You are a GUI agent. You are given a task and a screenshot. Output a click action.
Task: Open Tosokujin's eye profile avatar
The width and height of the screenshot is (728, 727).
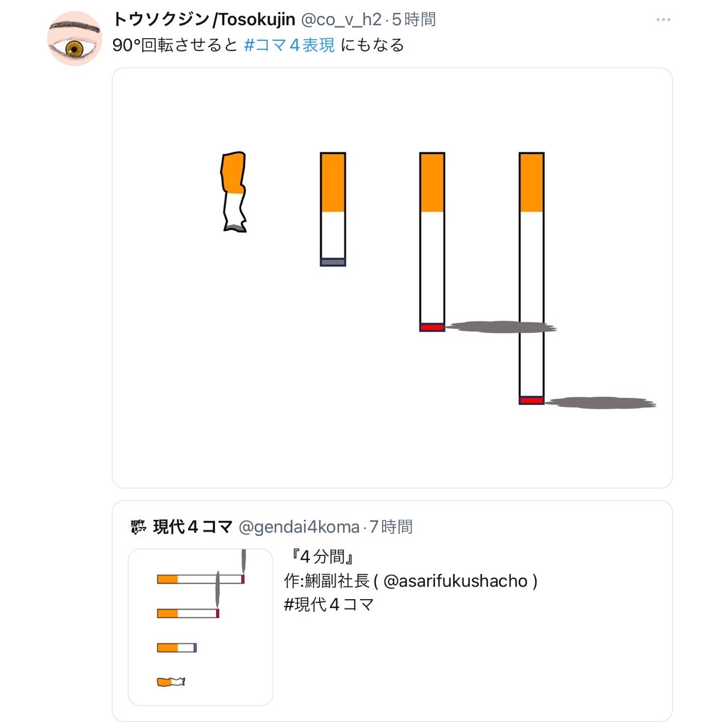(x=75, y=39)
